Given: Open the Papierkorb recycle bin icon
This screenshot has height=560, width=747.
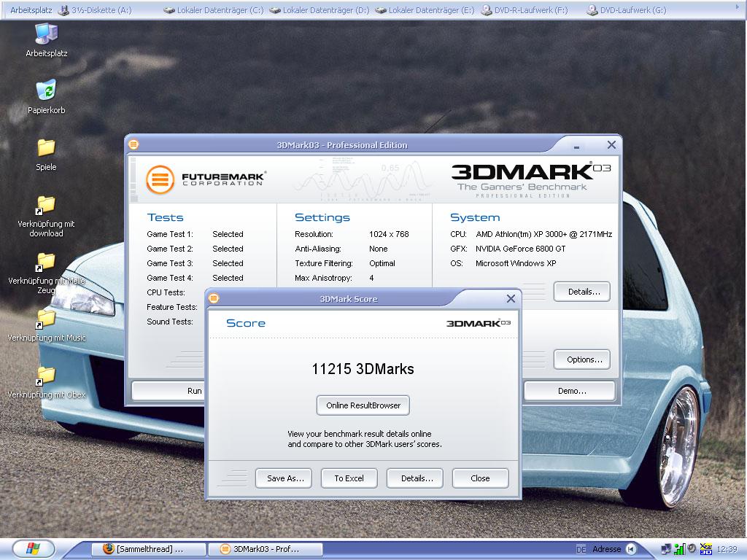Looking at the screenshot, I should point(46,97).
